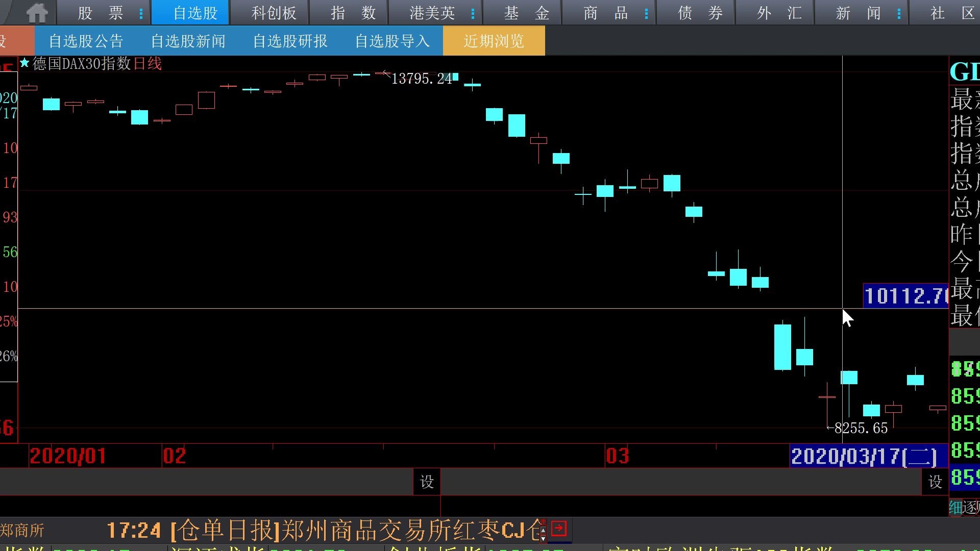Click the 2020/01 date axis label
Screen dimensions: 980x551
pyautogui.click(x=68, y=456)
